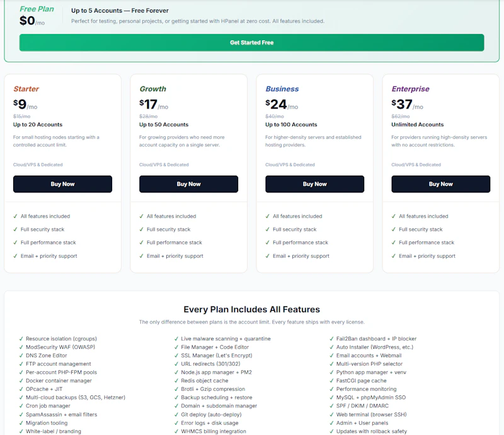Viewport: 504px width, 435px height.
Task: Buy the Growth plan
Action: [x=188, y=184]
